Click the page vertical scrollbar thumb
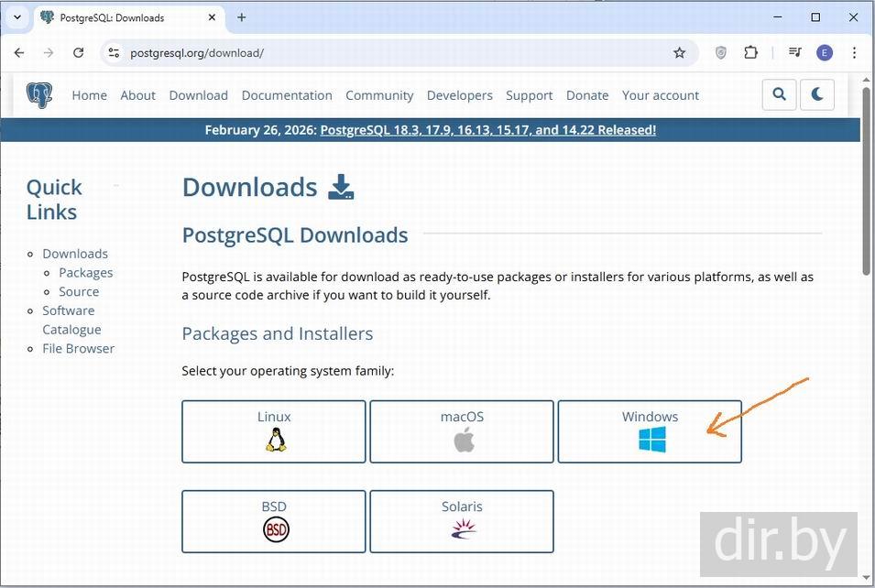Image resolution: width=875 pixels, height=588 pixels. point(866,181)
